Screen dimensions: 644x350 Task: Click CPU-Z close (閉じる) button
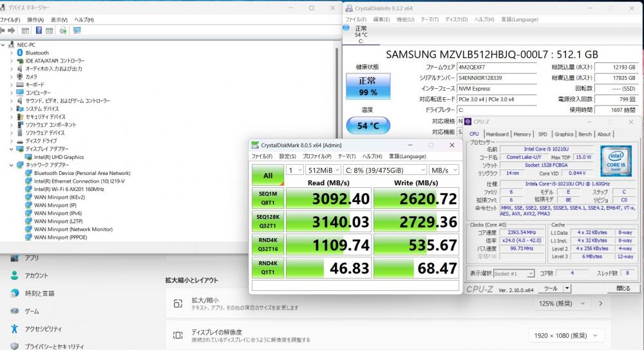623,288
